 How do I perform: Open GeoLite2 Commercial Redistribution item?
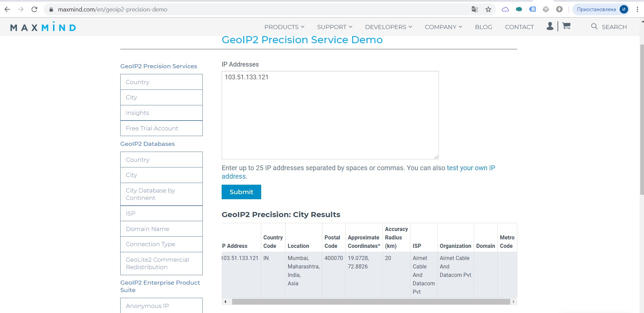point(162,263)
